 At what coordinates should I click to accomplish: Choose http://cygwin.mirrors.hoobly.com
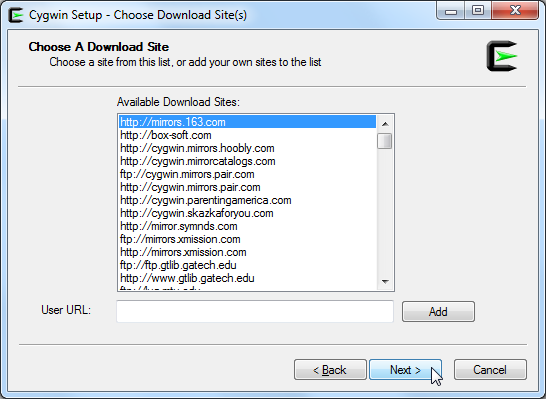coord(248,148)
